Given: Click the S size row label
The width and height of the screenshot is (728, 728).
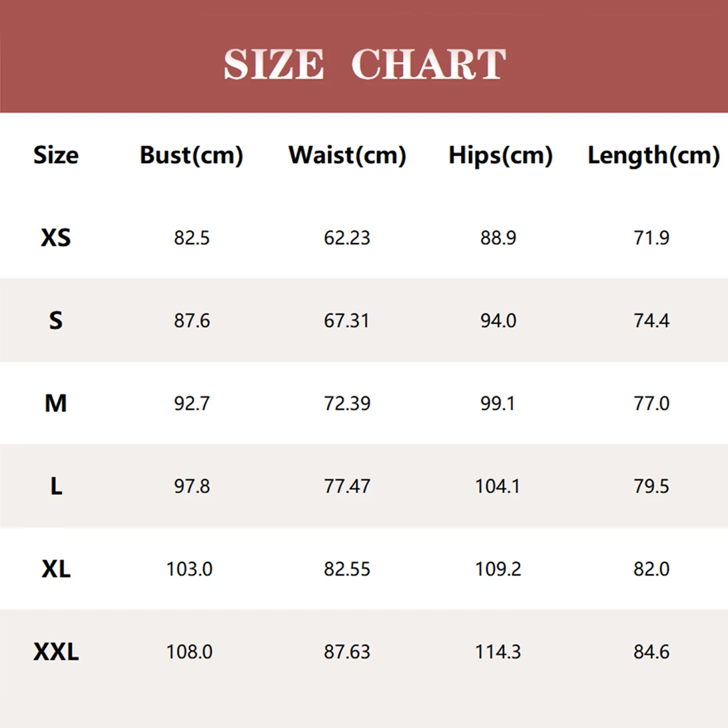Looking at the screenshot, I should click(56, 320).
